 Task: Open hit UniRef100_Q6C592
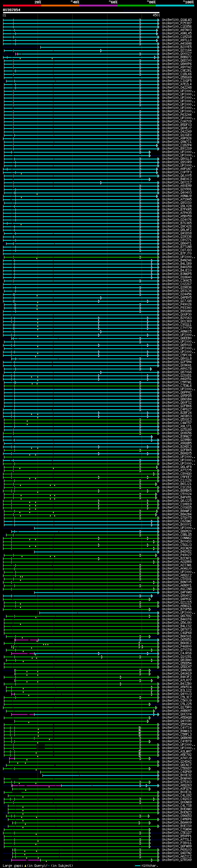tap(177, 616)
